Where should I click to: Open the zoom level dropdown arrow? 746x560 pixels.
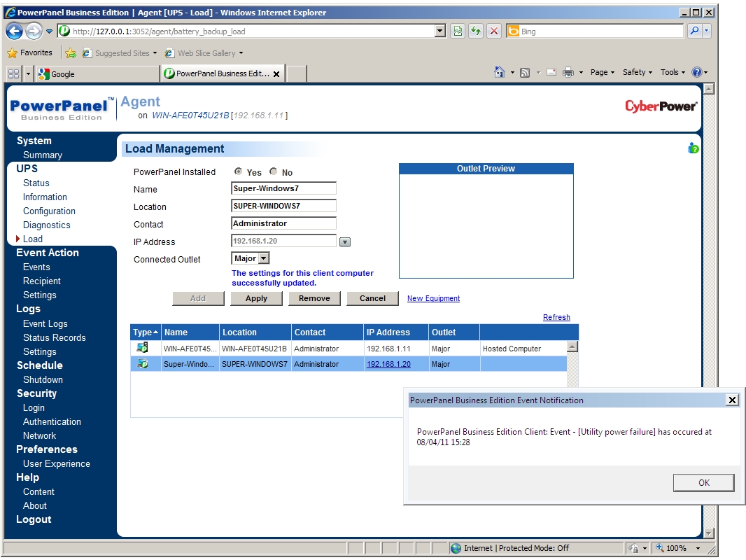click(x=698, y=548)
